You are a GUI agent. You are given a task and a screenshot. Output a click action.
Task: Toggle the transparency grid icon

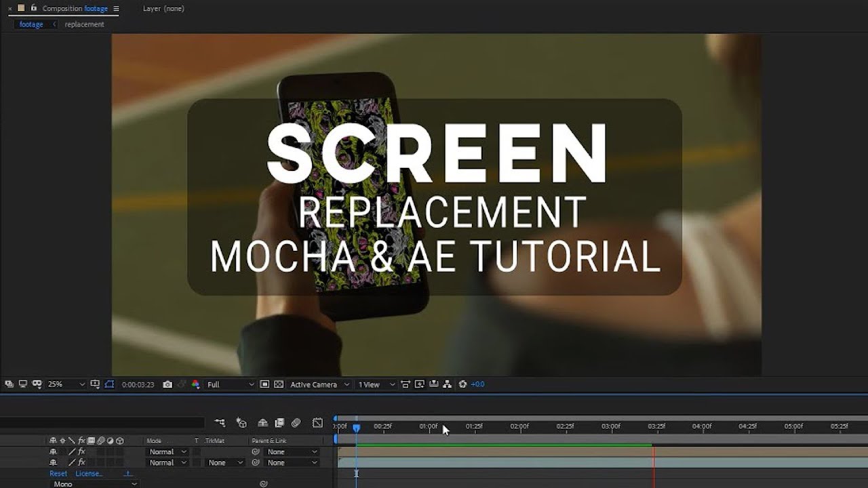(279, 384)
